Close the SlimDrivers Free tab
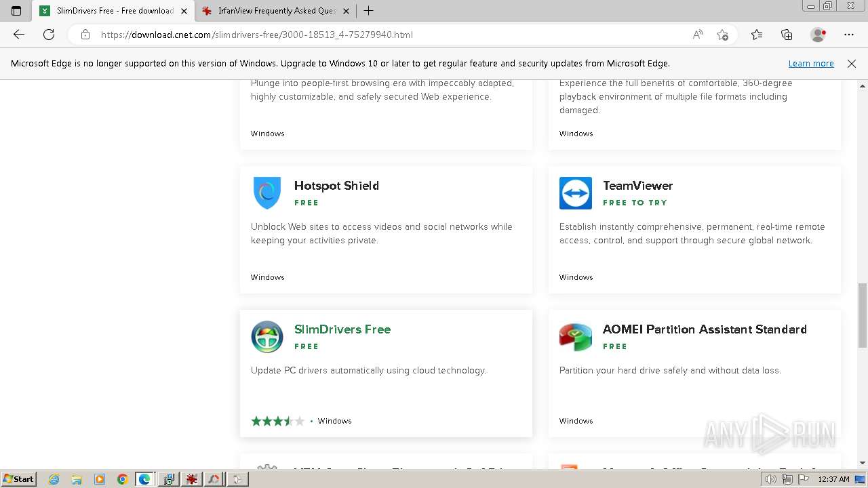Viewport: 868px width, 488px height. point(184,11)
